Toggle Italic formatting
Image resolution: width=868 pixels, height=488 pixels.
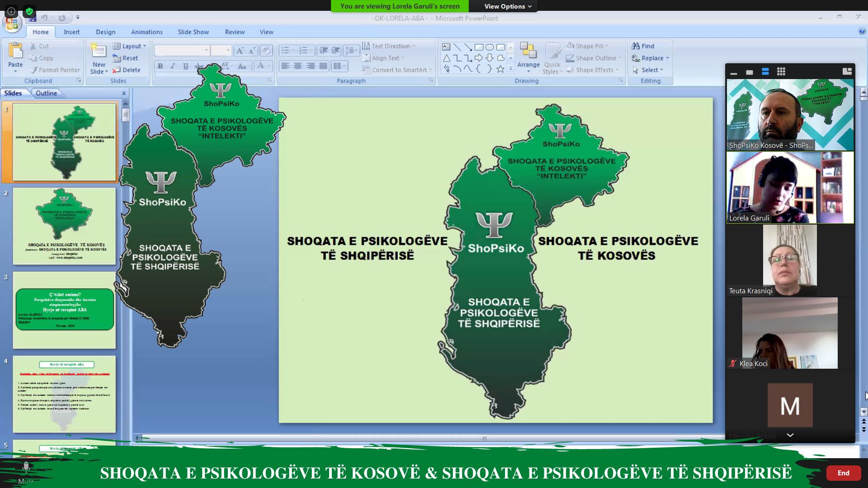coord(173,66)
